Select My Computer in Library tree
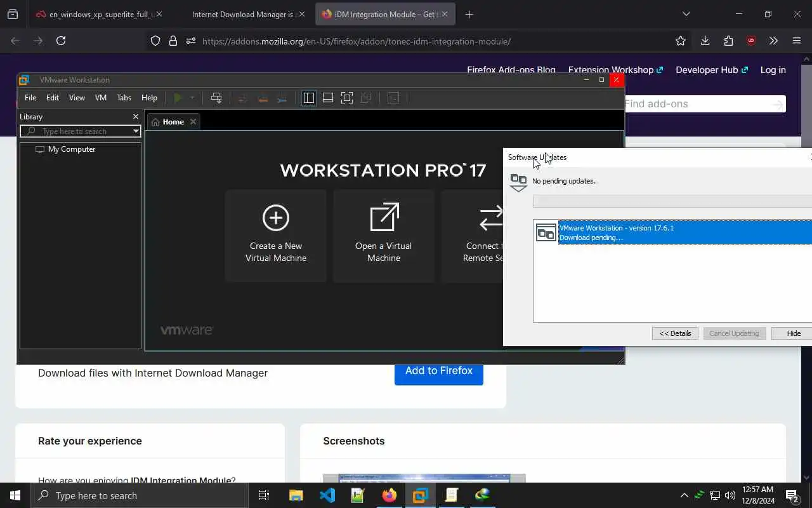Screen dimensions: 812x508 72,149
